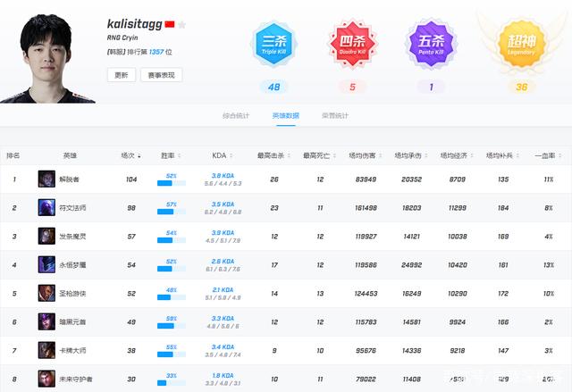Select the 永恒梦魇 champion portrait
The image size is (572, 392).
tap(46, 265)
